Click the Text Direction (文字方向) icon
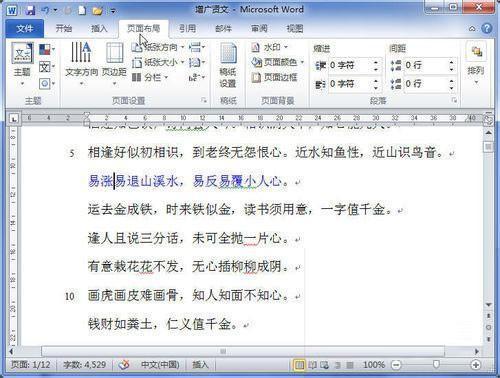The height and width of the screenshot is (378, 500). pyautogui.click(x=81, y=63)
